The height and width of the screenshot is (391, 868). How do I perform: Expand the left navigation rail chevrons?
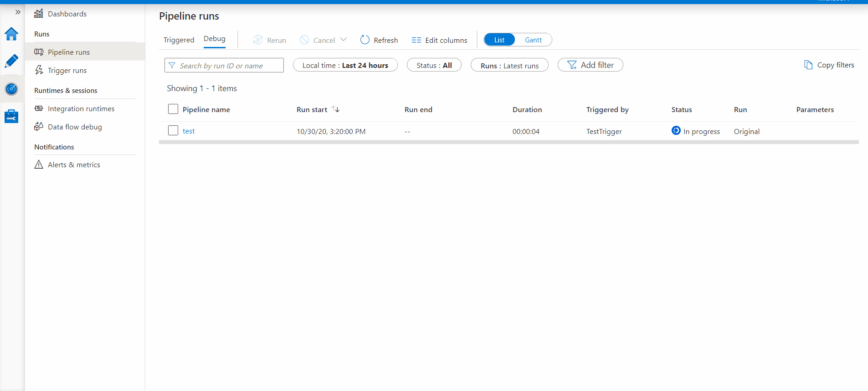[x=18, y=12]
